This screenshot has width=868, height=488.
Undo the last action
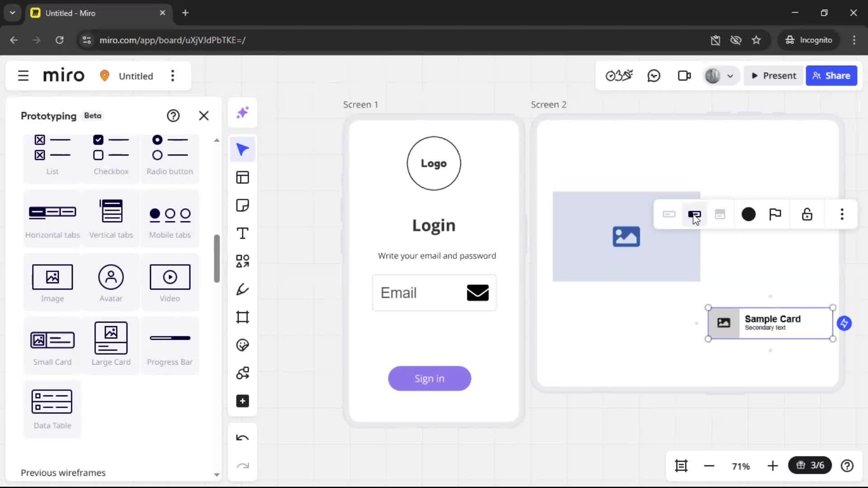243,438
